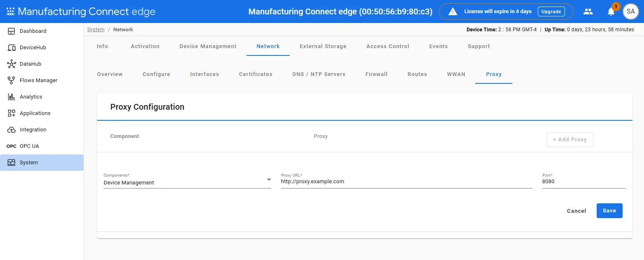Cancel the proxy edit
The image size is (644, 260).
(577, 211)
